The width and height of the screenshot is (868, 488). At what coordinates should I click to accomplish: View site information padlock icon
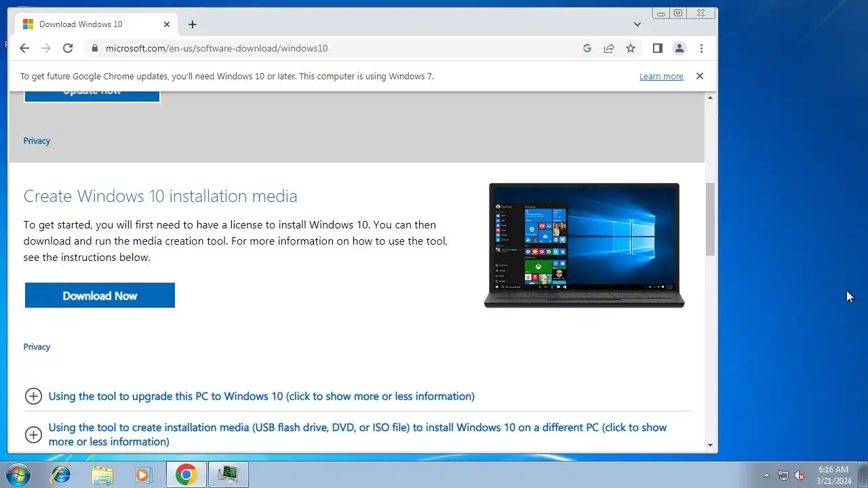coord(94,48)
